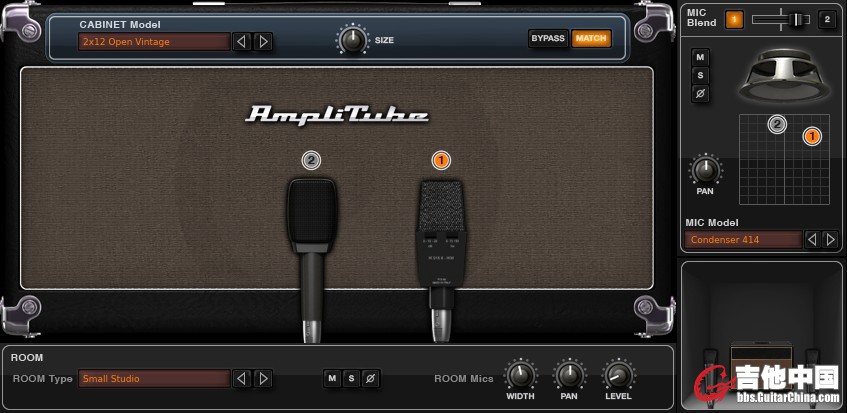
Task: Select microphone 2 on the cabinet
Action: coord(312,259)
